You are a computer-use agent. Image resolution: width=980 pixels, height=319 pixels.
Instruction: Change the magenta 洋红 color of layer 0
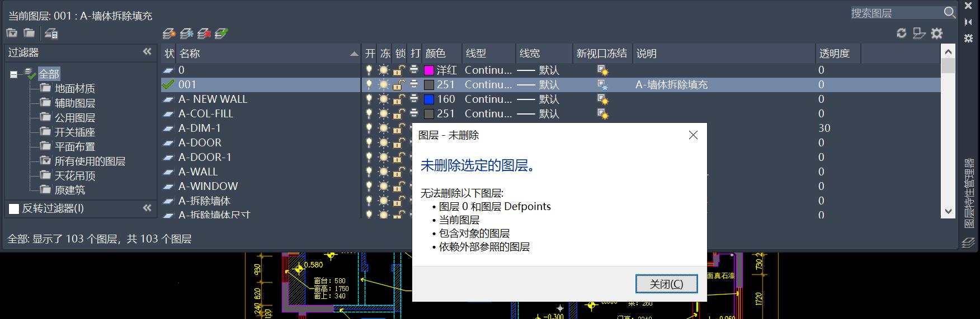pyautogui.click(x=429, y=70)
